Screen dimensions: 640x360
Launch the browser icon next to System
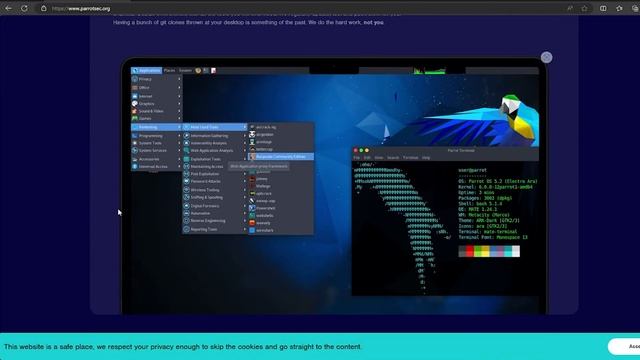[x=198, y=71]
